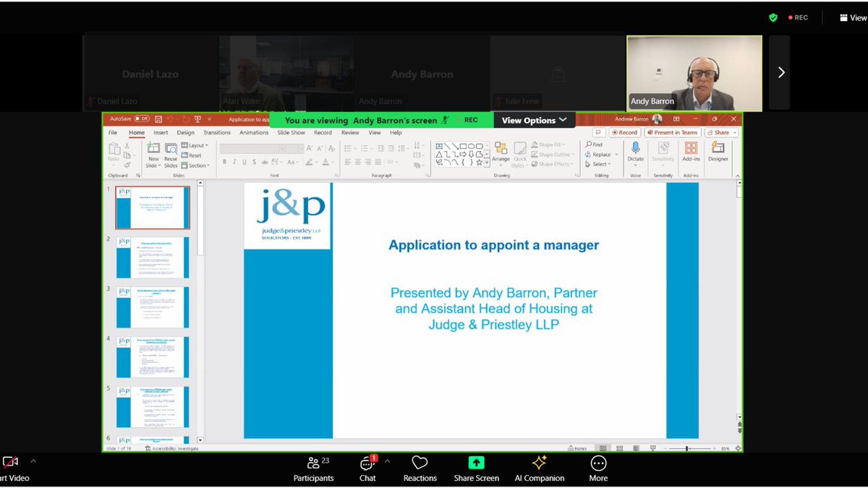
Task: Click the green Share Screen button
Action: tap(476, 468)
